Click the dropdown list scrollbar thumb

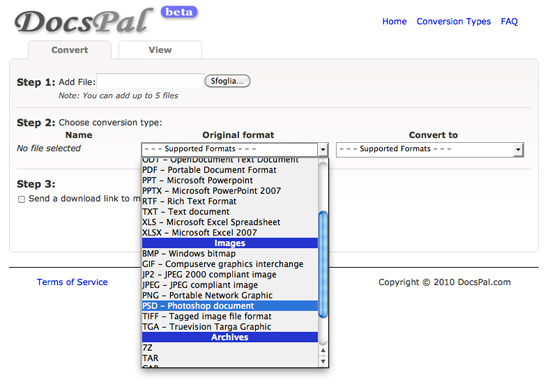pyautogui.click(x=323, y=265)
